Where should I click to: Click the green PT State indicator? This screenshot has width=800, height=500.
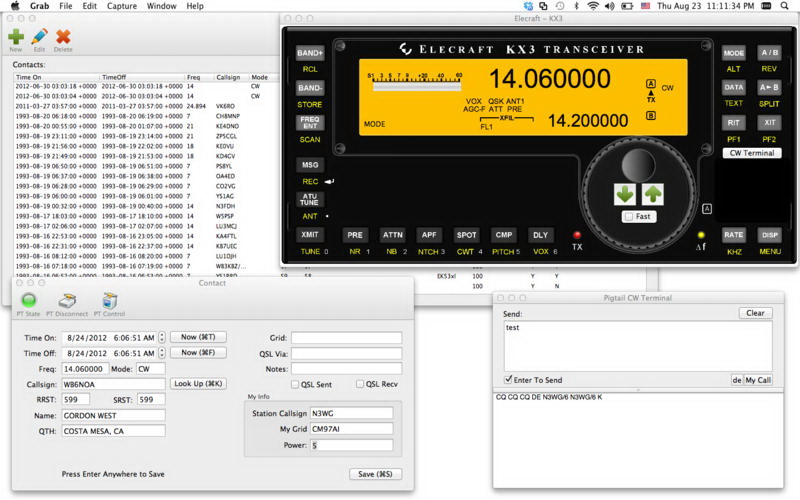pyautogui.click(x=29, y=300)
